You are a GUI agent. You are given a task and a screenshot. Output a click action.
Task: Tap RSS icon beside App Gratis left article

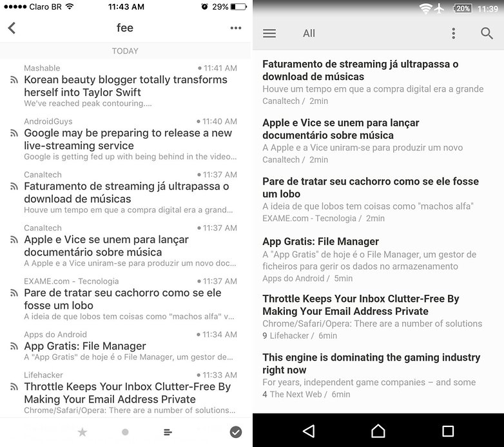(x=14, y=346)
